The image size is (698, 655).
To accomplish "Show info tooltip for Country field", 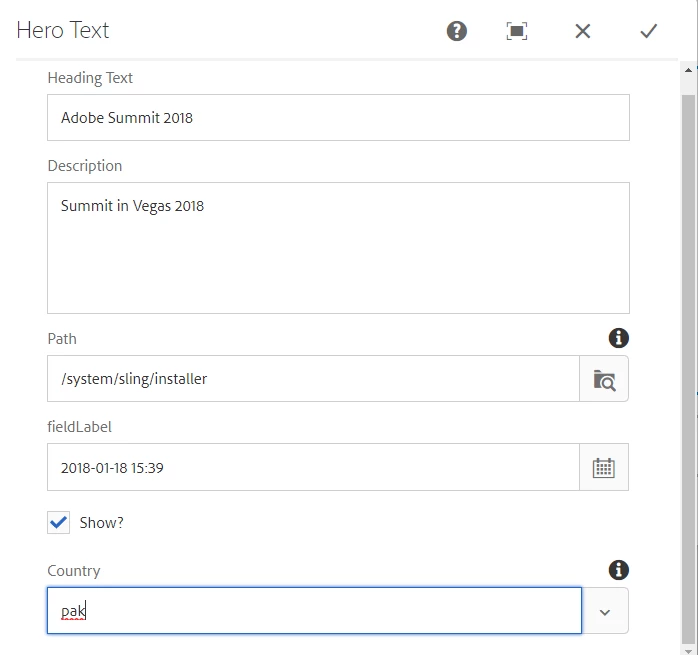I will [x=619, y=570].
